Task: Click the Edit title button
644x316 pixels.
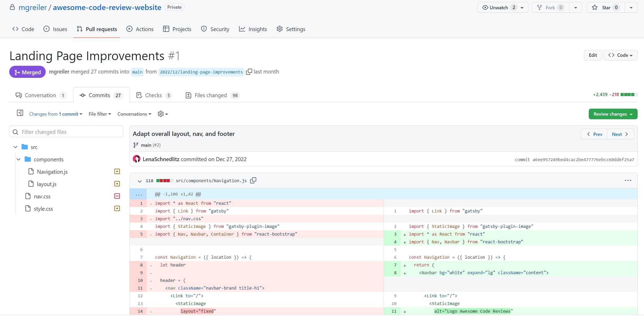Action: (592, 55)
